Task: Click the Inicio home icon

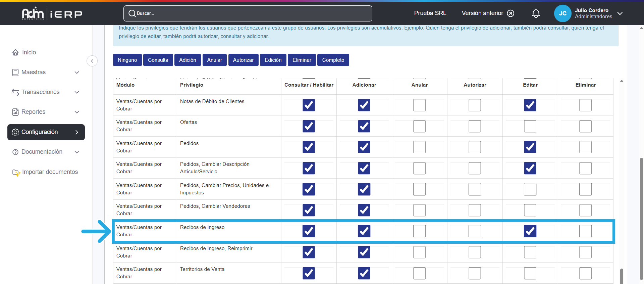Action: [x=15, y=52]
